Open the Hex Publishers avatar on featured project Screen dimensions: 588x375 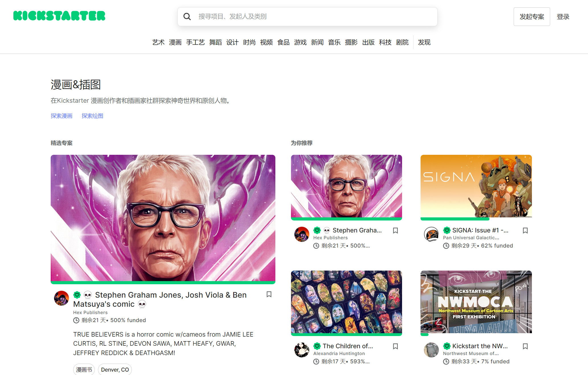pyautogui.click(x=62, y=298)
